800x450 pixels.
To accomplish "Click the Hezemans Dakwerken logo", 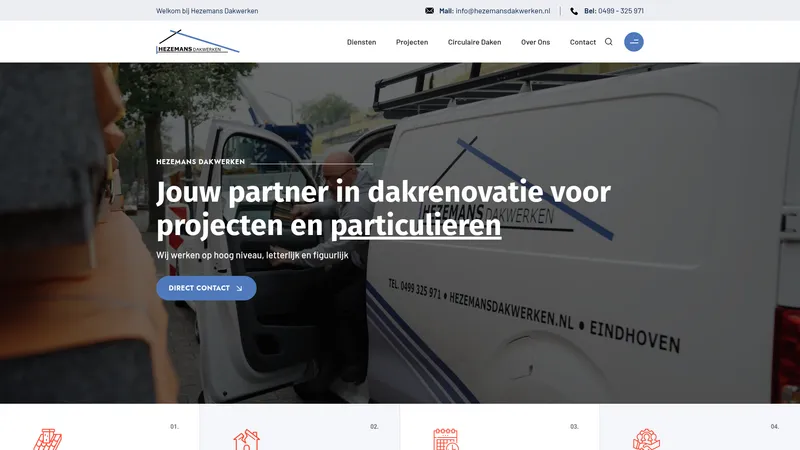I will click(x=197, y=42).
